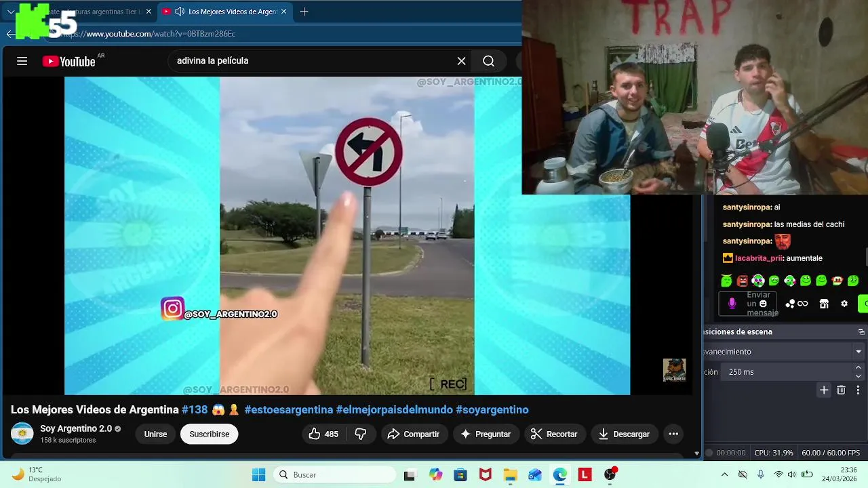Screen dimensions: 868x488
Task: Open chat settings gear icon
Action: [844, 304]
